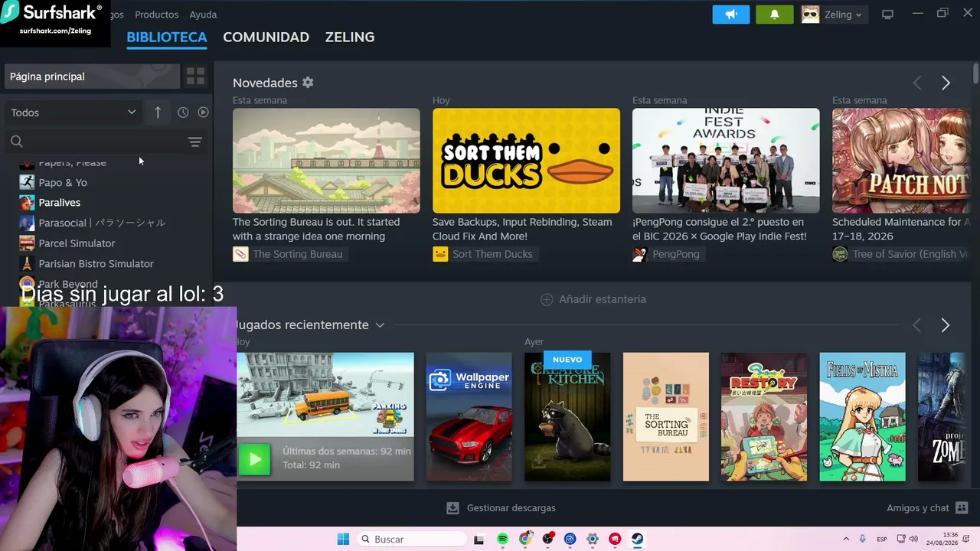Switch to the BIBLIOTECA tab
Viewport: 980px width, 551px height.
(x=167, y=37)
